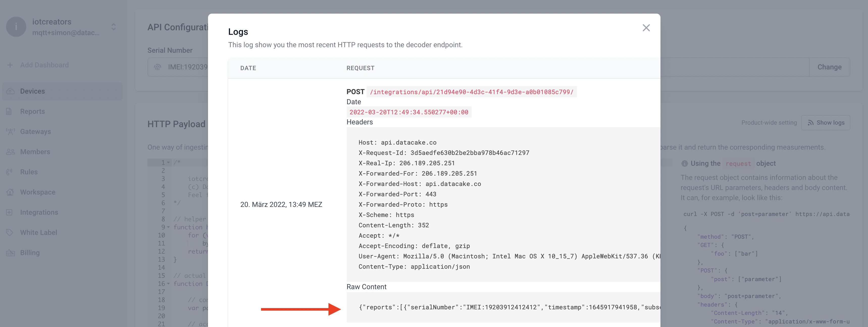
Task: Click the tag icon beside White Label
Action: click(x=10, y=232)
